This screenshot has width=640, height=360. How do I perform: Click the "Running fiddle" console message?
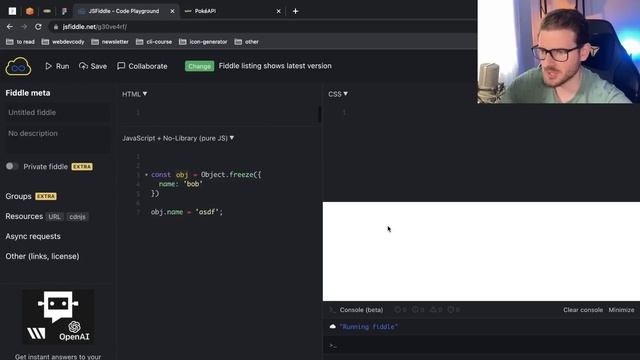pyautogui.click(x=369, y=327)
